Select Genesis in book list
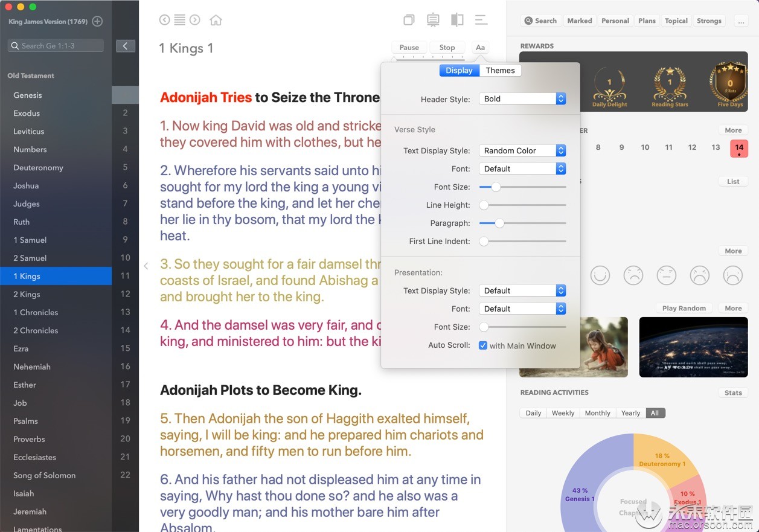759x532 pixels. click(56, 95)
